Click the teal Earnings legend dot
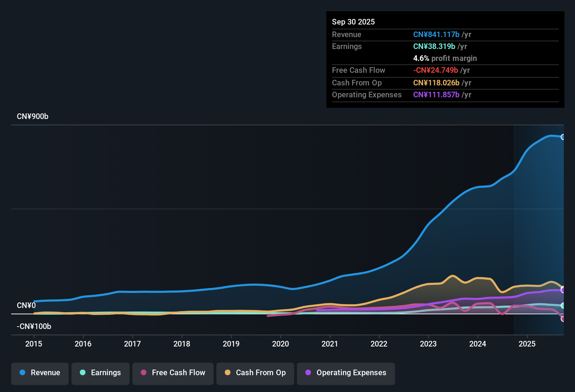Viewport: 575px width, 392px height. point(83,373)
